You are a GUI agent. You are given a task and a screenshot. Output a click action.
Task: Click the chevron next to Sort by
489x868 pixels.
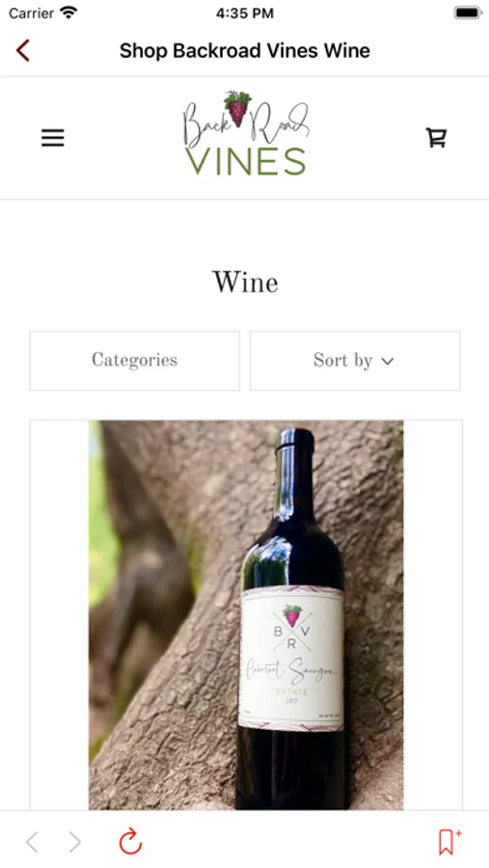pos(388,361)
